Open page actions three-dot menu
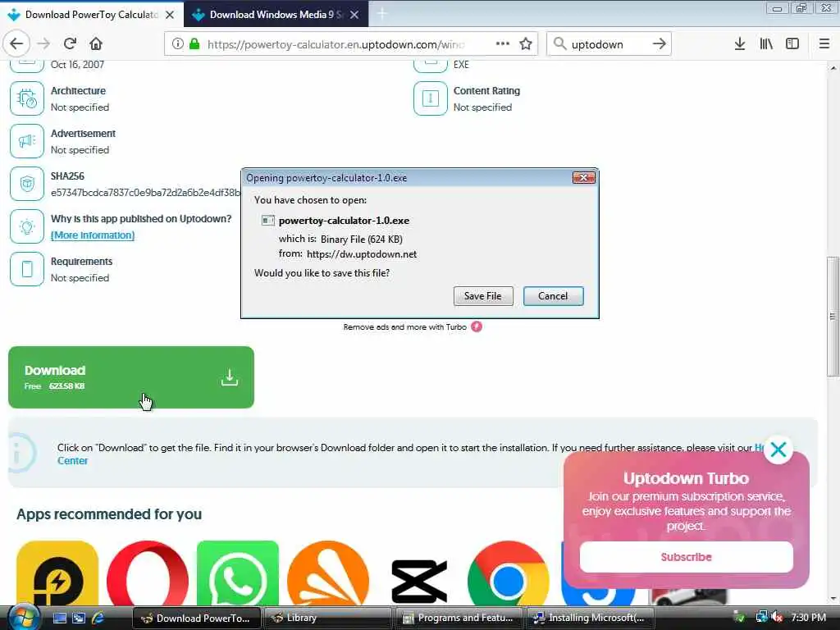This screenshot has height=630, width=840. 503,44
